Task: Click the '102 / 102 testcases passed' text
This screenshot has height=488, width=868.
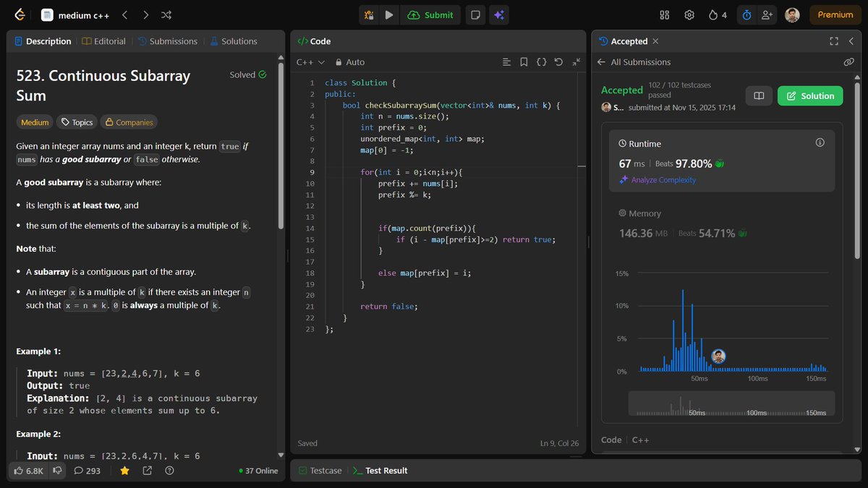Action: 680,90
